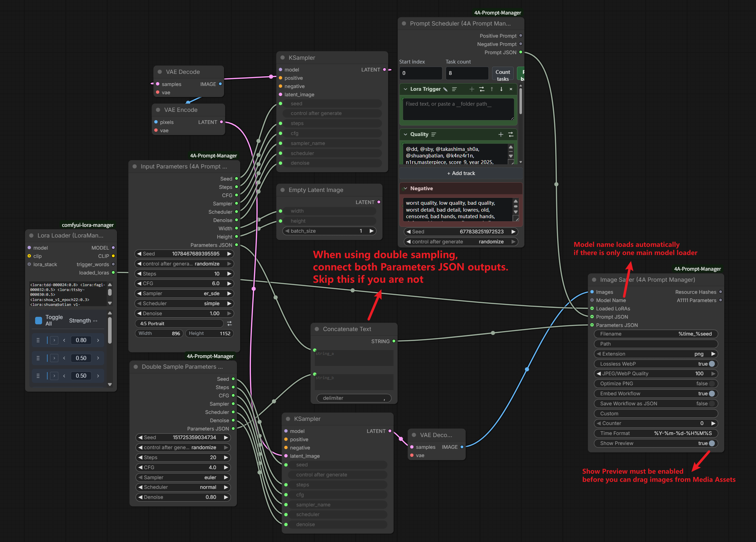
Task: Toggle Optimize PNG switch
Action: tap(712, 384)
